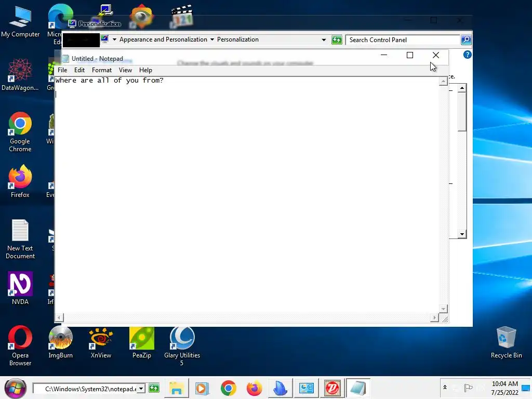
Task: Click Personalization list scroll up arrow
Action: 462,88
